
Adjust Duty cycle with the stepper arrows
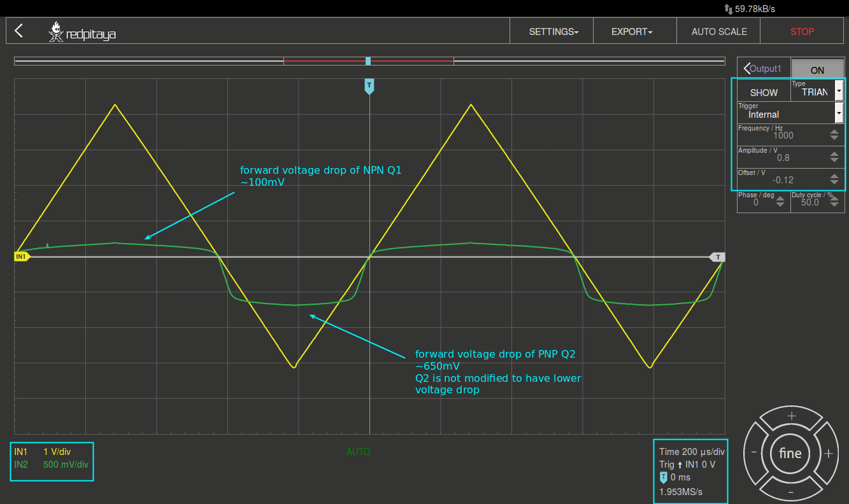(x=834, y=202)
